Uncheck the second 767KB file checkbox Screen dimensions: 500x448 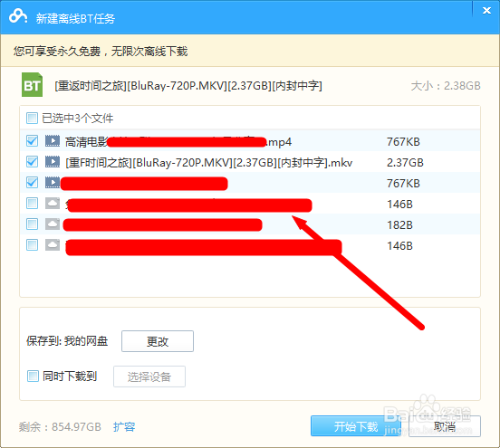click(32, 183)
